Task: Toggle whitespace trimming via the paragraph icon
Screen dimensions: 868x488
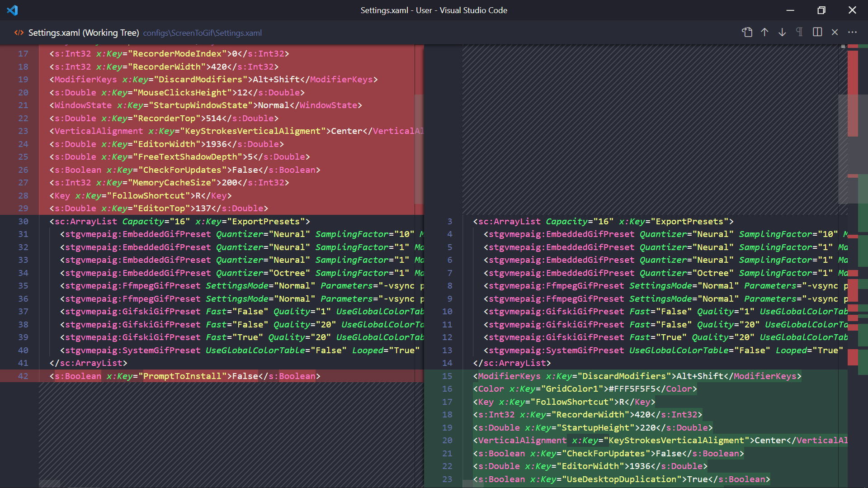Action: [x=799, y=32]
